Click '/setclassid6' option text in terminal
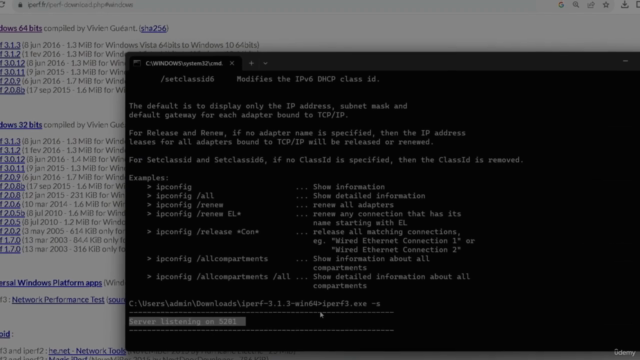Viewport: 640px width, 360px height. click(x=187, y=79)
